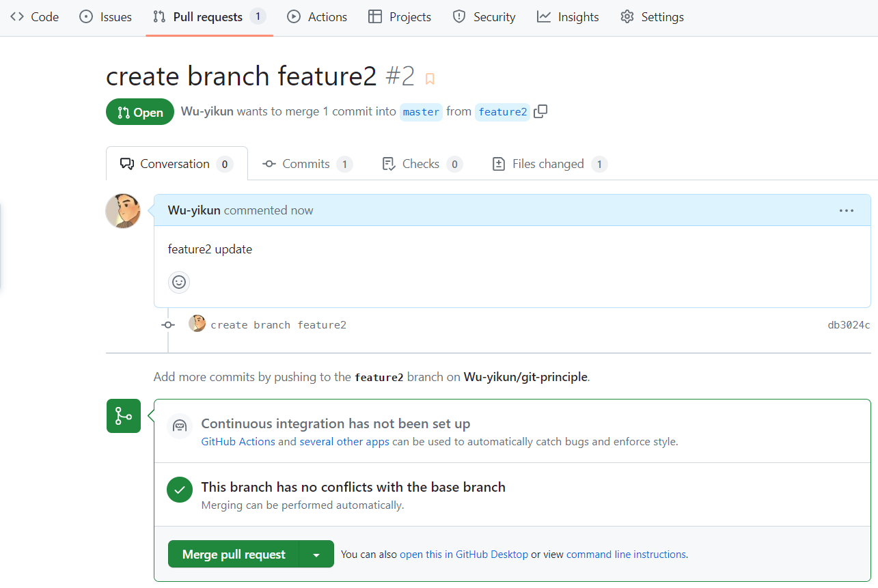The height and width of the screenshot is (588, 878).
Task: Open commit hash db3024c
Action: coord(849,325)
